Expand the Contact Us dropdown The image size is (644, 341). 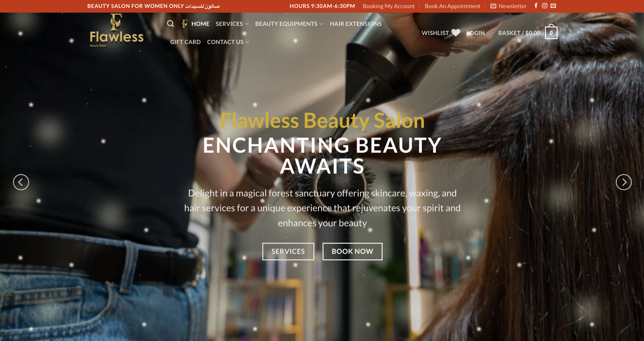228,42
